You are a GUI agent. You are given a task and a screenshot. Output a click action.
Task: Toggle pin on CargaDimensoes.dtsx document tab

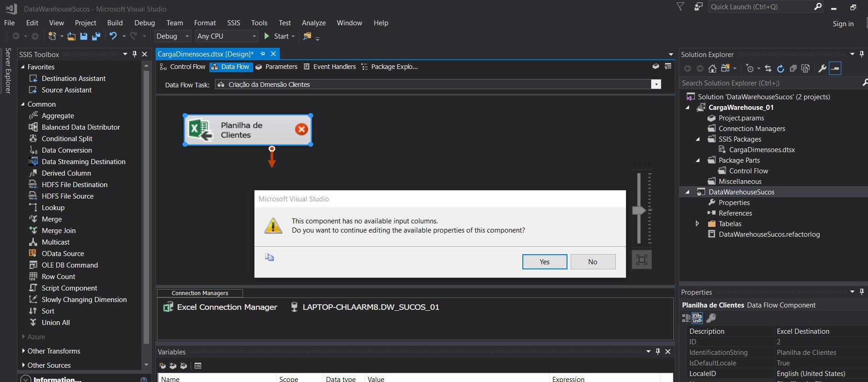point(262,54)
